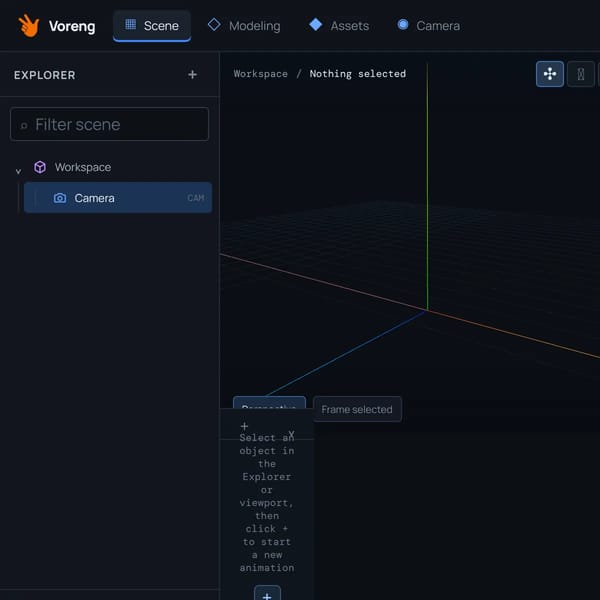The width and height of the screenshot is (600, 600).
Task: Select the Workspace item in Explorer
Action: 83,168
